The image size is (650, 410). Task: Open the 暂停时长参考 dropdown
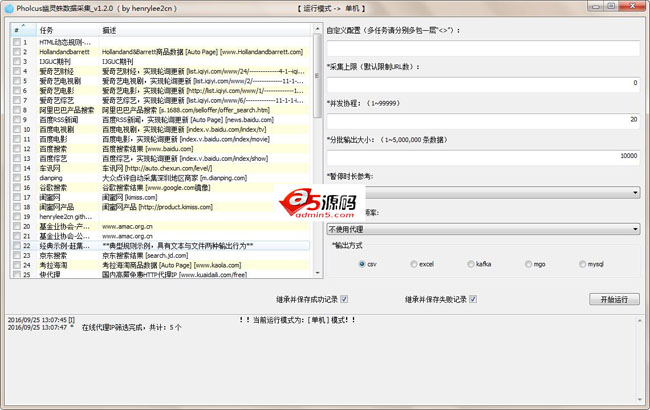(483, 193)
